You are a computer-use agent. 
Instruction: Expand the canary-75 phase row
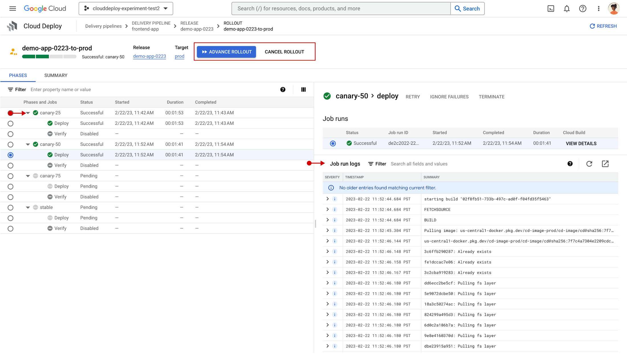(28, 175)
